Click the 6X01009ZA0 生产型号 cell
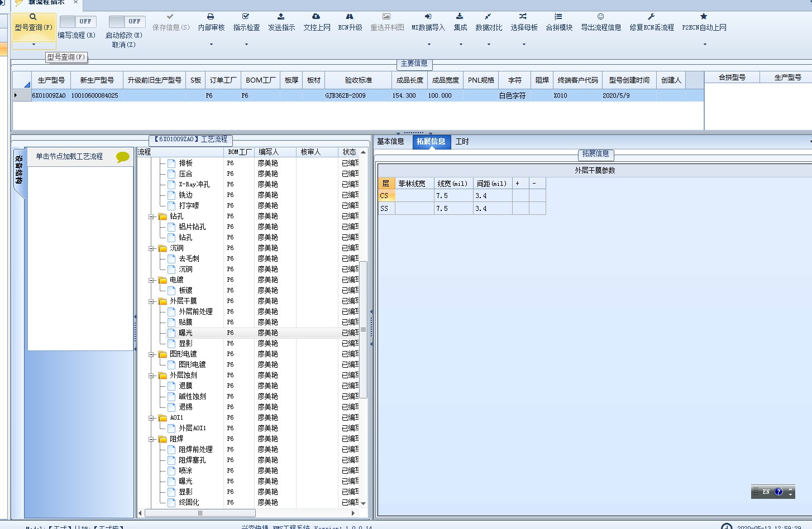The width and height of the screenshot is (812, 529). pos(49,95)
